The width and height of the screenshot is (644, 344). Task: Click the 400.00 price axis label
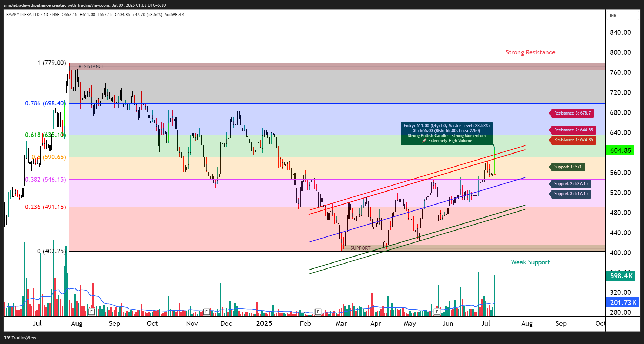(x=620, y=253)
